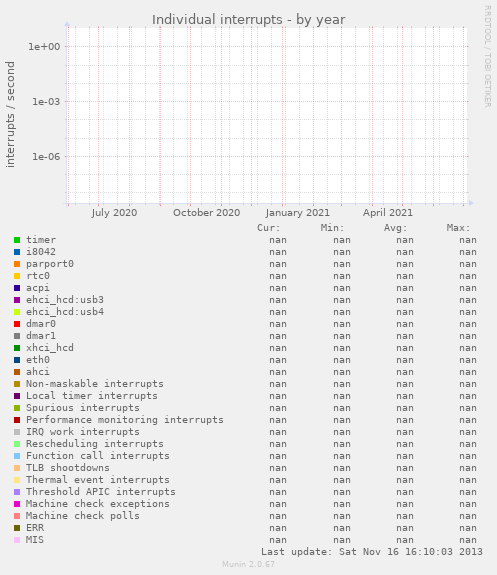Select the red dmar0 legend swatch

coord(17,324)
